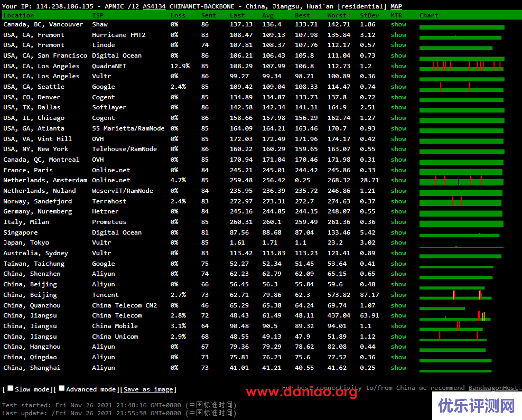Image resolution: width=522 pixels, height=420 pixels.
Task: Show MTR for Seattle Google row
Action: pos(398,87)
